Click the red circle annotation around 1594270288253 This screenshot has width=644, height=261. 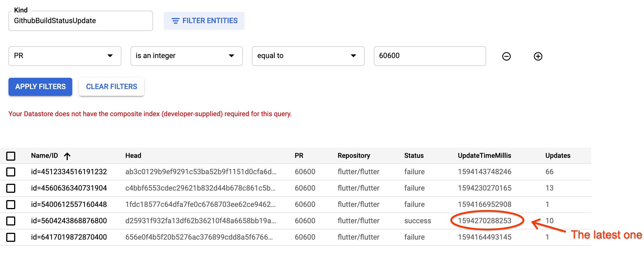point(487,221)
